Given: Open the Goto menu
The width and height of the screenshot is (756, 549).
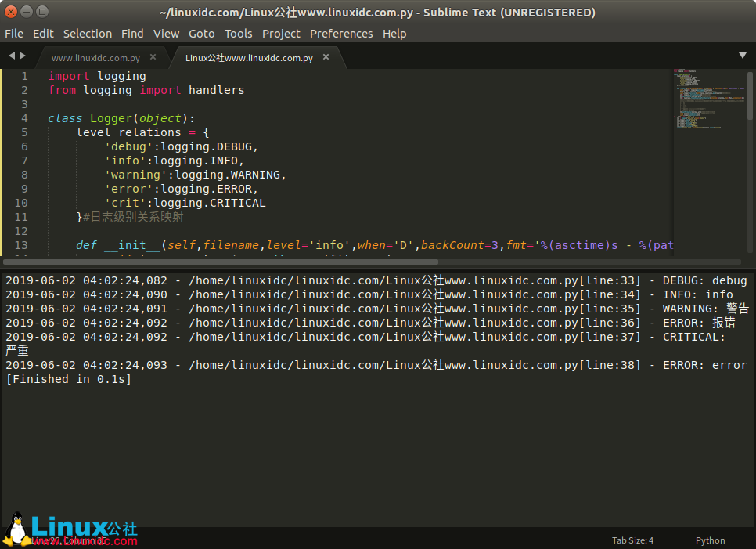Looking at the screenshot, I should tap(202, 34).
